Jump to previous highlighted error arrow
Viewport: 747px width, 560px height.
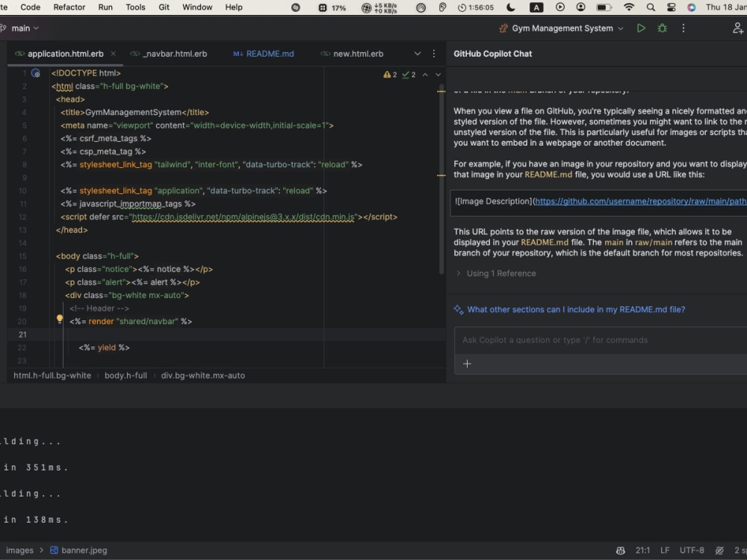[x=425, y=75]
